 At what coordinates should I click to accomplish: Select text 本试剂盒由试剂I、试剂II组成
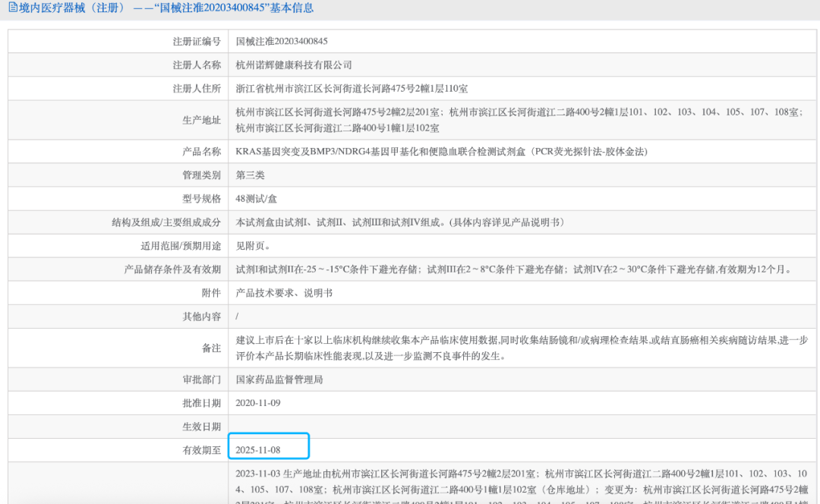click(x=400, y=222)
